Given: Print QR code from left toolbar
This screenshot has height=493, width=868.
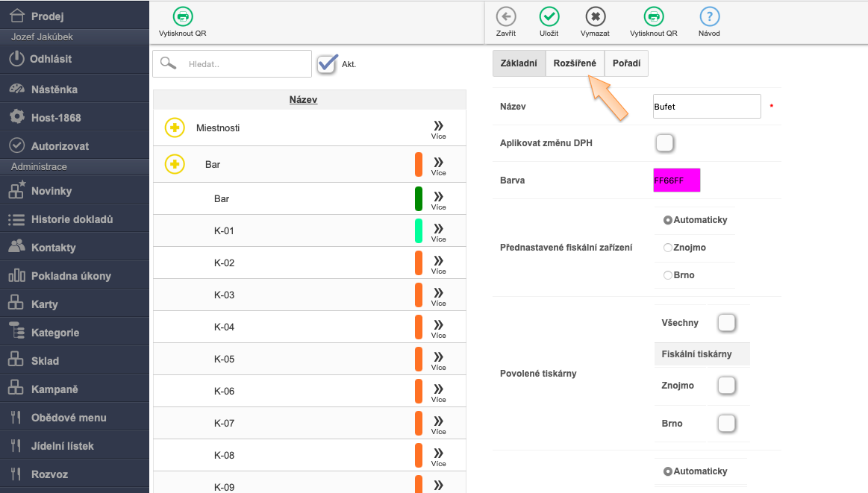Looking at the screenshot, I should (182, 17).
